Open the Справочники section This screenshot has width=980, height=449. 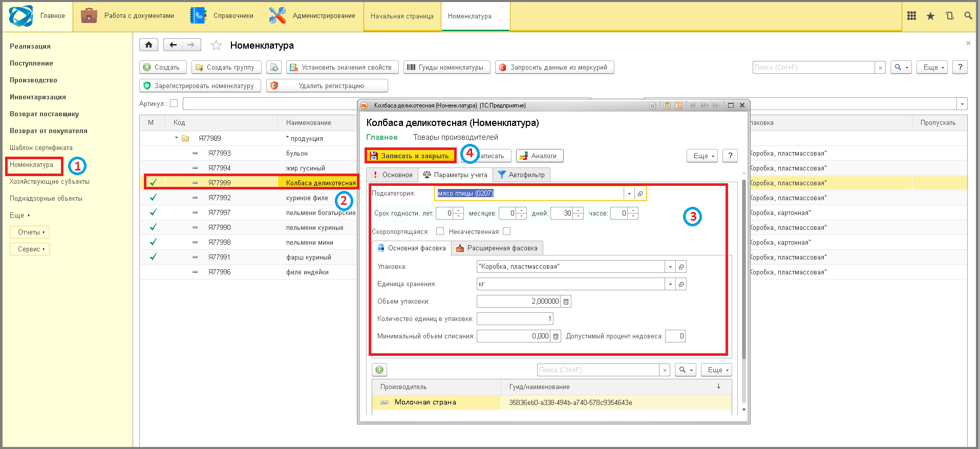tap(222, 16)
